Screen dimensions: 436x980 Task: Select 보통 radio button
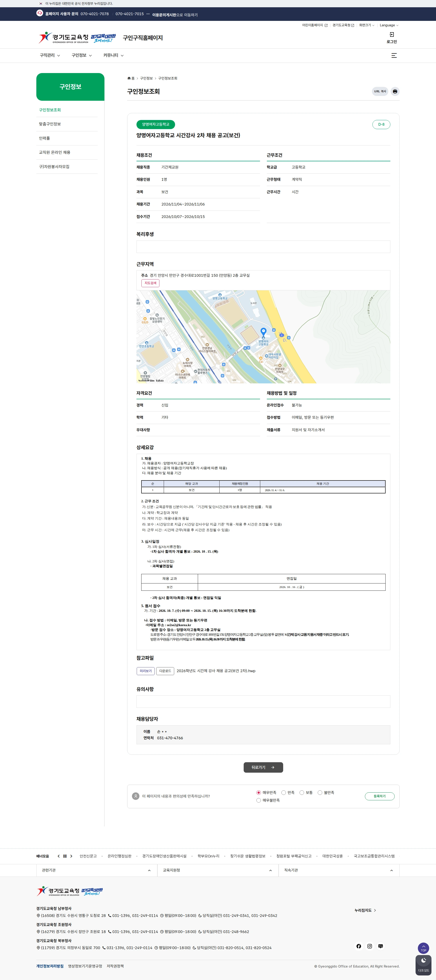[302, 792]
